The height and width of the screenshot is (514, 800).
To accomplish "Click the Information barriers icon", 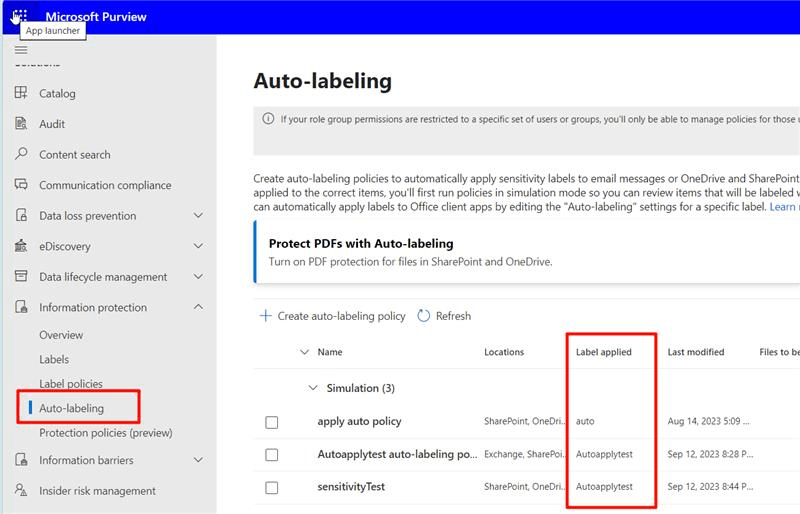I will click(21, 460).
